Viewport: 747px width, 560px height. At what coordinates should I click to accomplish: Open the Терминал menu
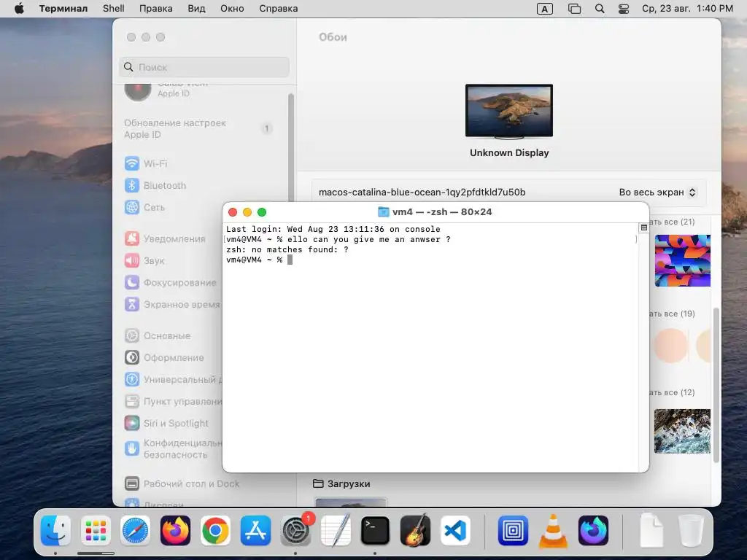click(63, 9)
